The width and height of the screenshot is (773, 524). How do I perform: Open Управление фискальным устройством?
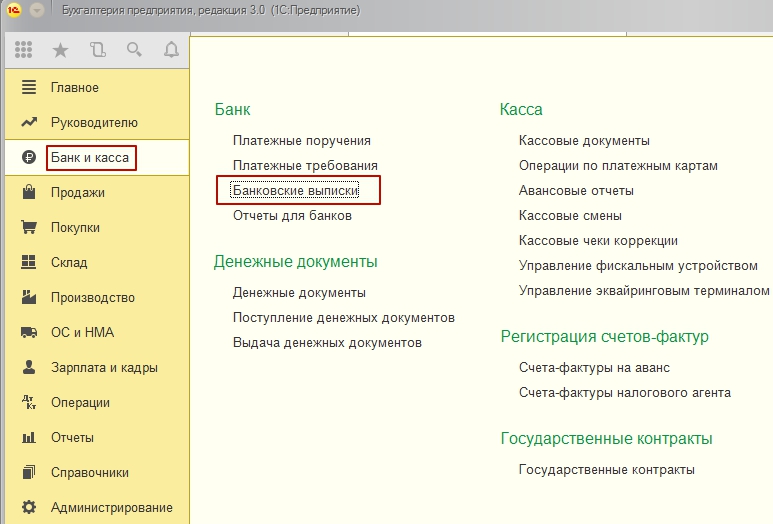pyautogui.click(x=638, y=266)
